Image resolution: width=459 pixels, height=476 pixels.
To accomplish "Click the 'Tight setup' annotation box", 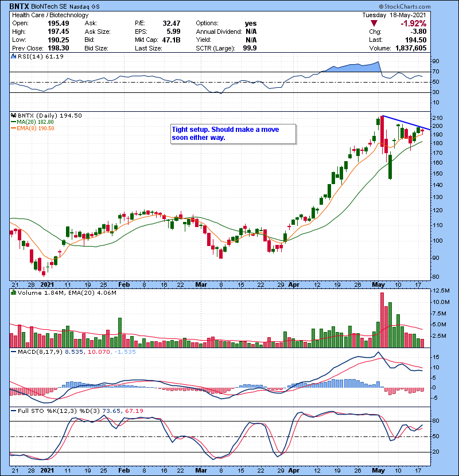I will pos(233,134).
